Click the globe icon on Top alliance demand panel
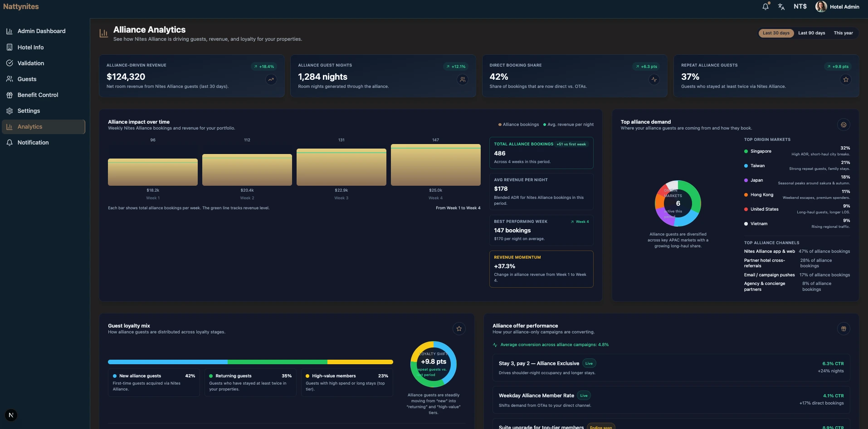The image size is (868, 429). tap(844, 125)
